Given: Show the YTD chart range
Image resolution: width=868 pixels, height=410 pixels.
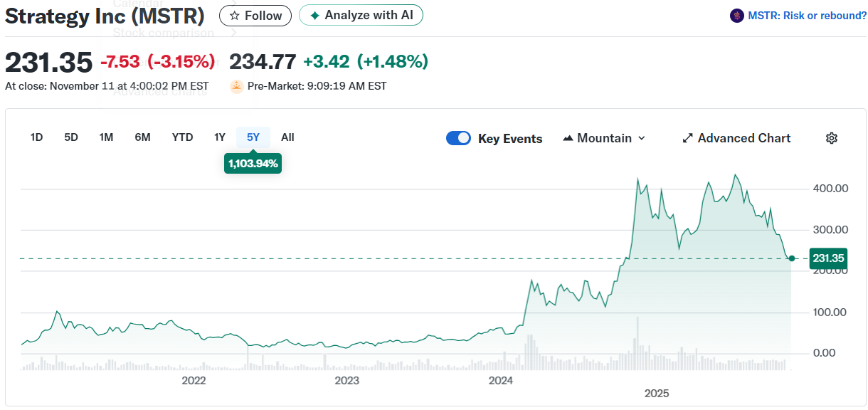Looking at the screenshot, I should coord(182,137).
